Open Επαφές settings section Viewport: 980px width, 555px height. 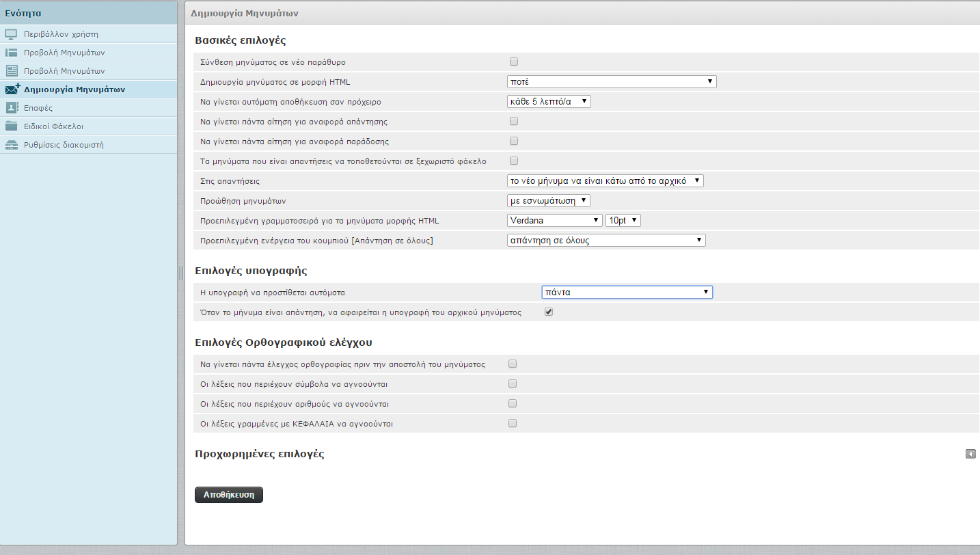[x=89, y=108]
